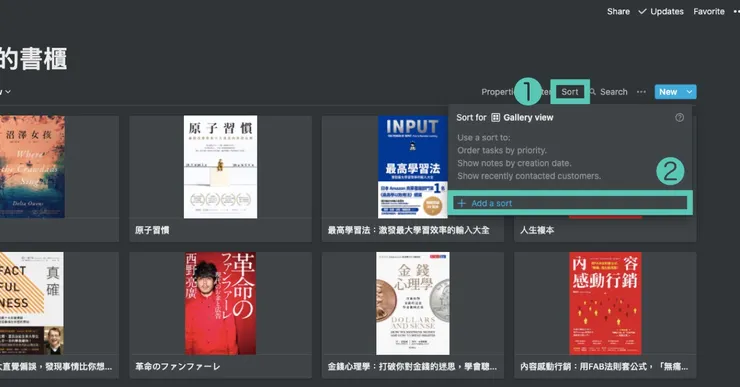Click the 革命のファンファーレ card title
The width and height of the screenshot is (740, 387).
(177, 367)
